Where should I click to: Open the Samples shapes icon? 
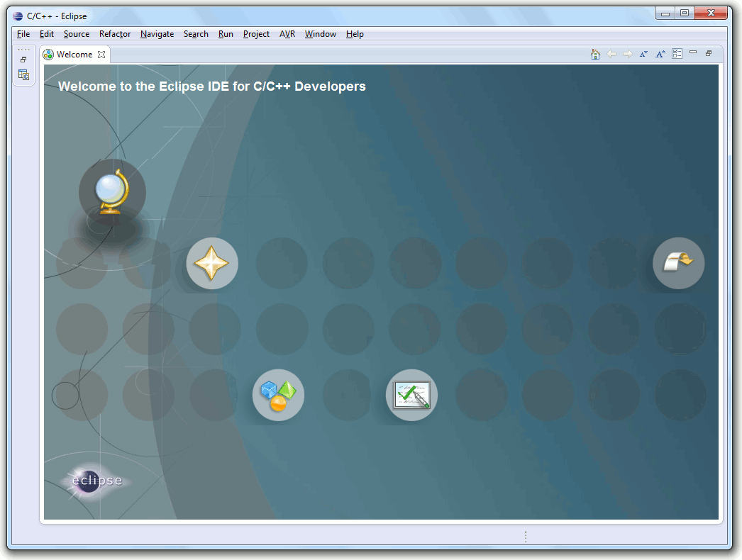pos(278,395)
